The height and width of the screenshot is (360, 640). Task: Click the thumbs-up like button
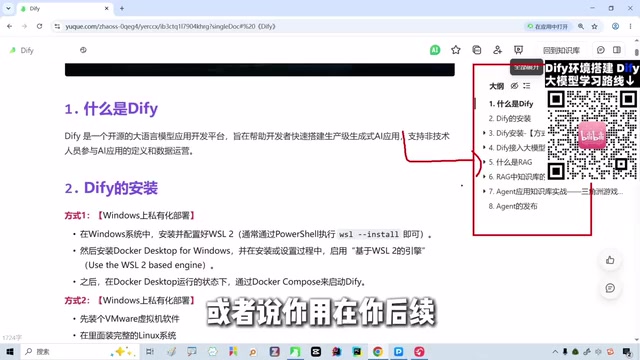[610, 260]
